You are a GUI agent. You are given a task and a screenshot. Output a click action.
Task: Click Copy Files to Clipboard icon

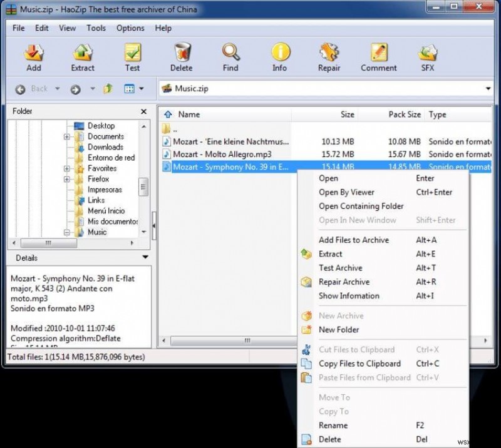[306, 364]
